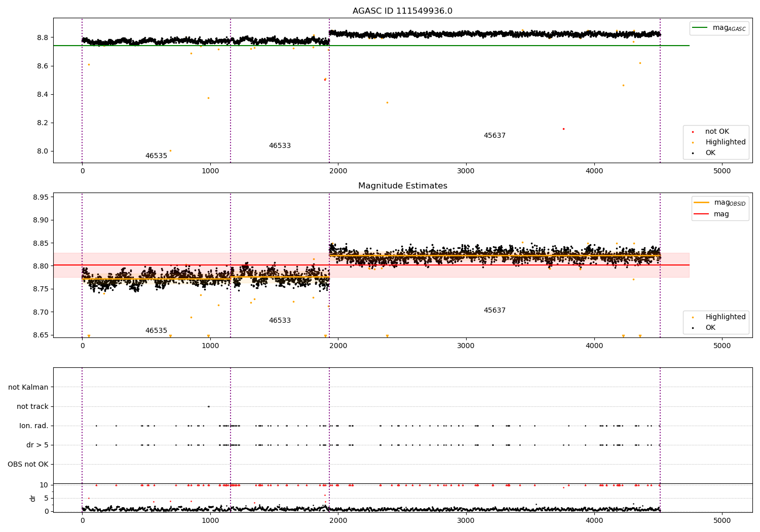Select the mag OBSID legend label
The height and width of the screenshot is (532, 760).
(x=730, y=203)
